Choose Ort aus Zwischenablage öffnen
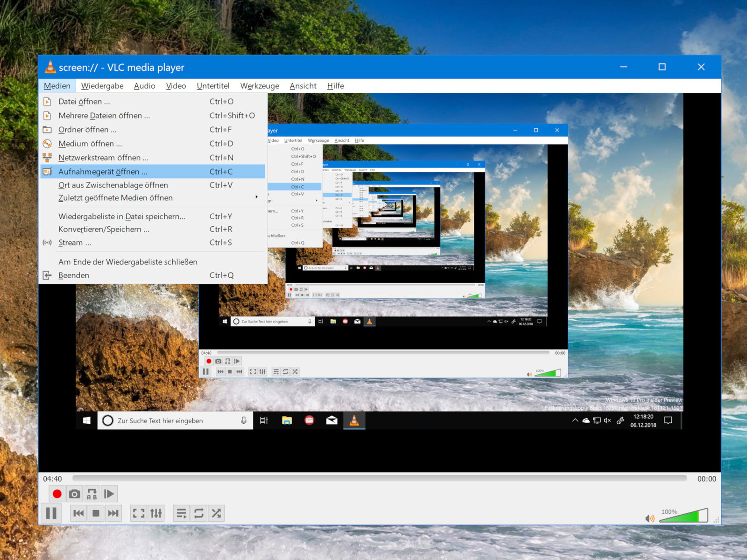This screenshot has width=747, height=560. pos(153,185)
